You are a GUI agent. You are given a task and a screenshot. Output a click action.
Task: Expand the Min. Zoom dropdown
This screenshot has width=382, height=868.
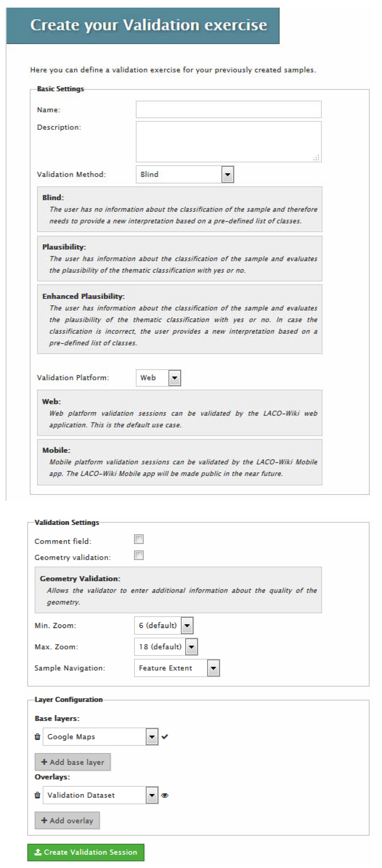(x=187, y=625)
